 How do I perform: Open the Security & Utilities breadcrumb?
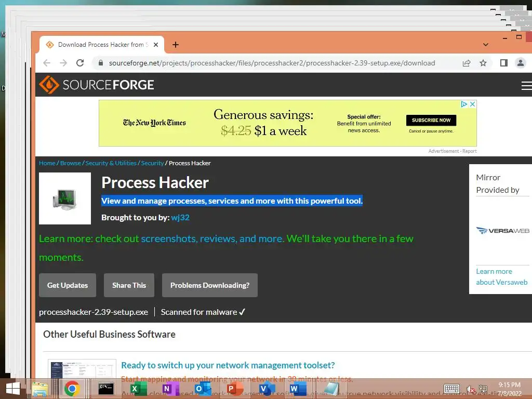111,163
